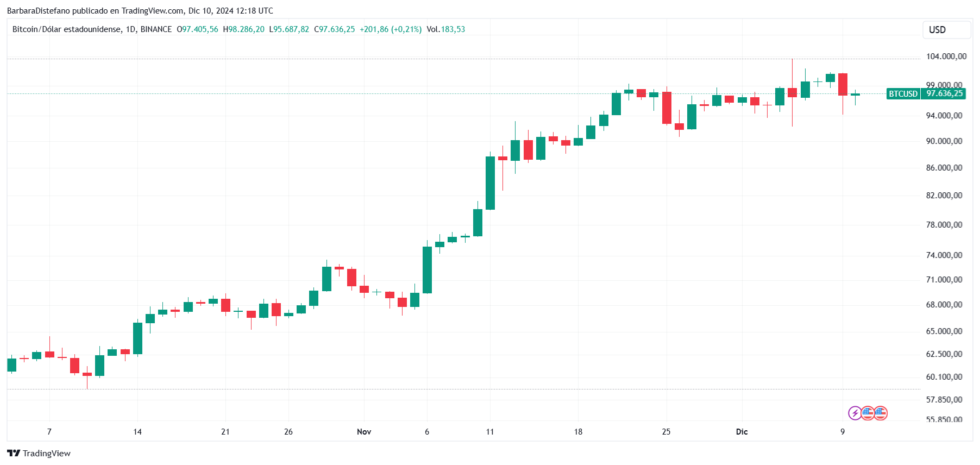Open the USD currency selector
Image resolution: width=980 pixels, height=465 pixels.
click(947, 30)
